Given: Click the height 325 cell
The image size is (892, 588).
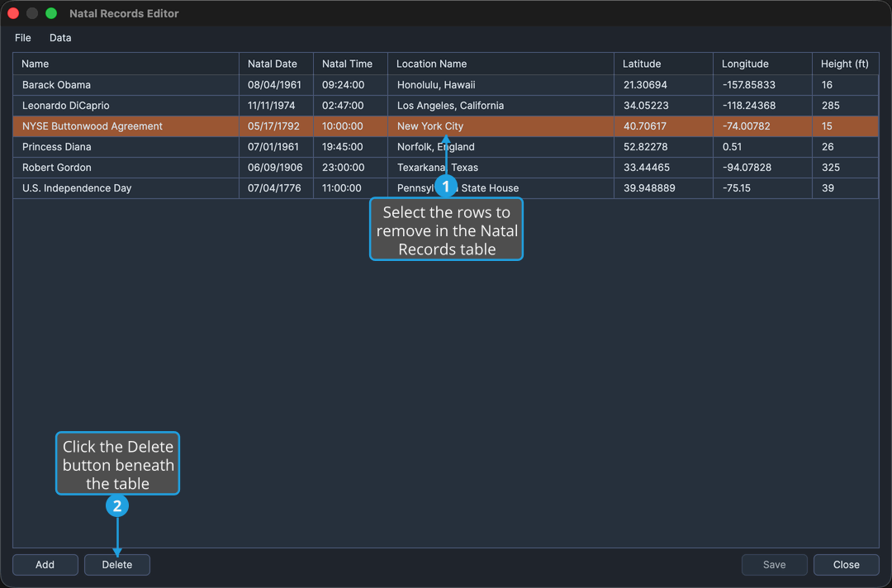Looking at the screenshot, I should (846, 167).
